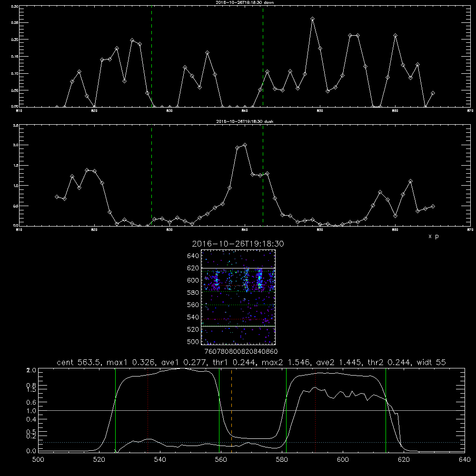Click the "520" x-axis label of bottom plot
This screenshot has width=476, height=476.
[x=99, y=460]
